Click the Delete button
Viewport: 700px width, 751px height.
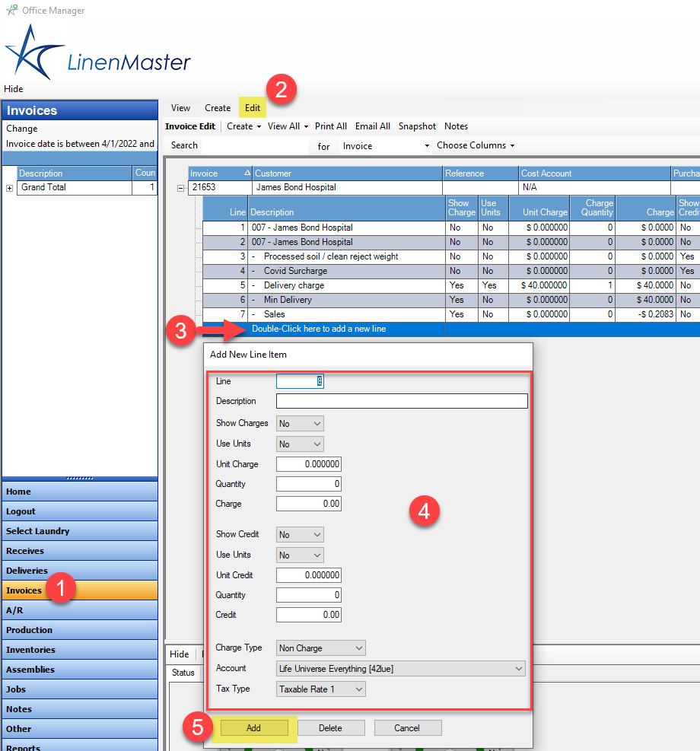tap(331, 727)
